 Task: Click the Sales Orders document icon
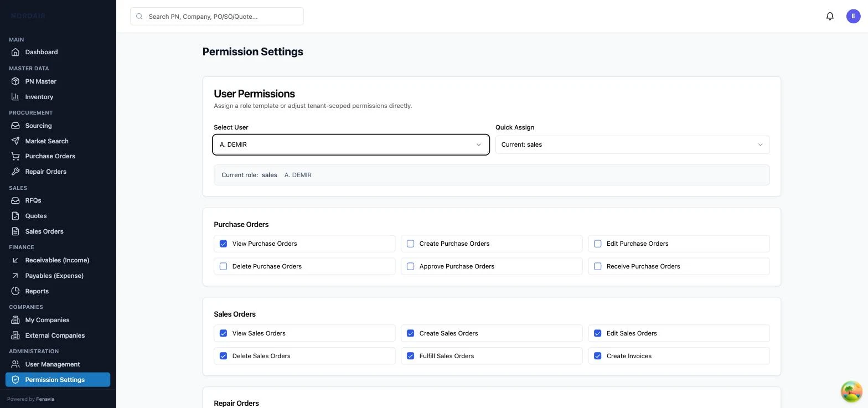click(x=15, y=231)
